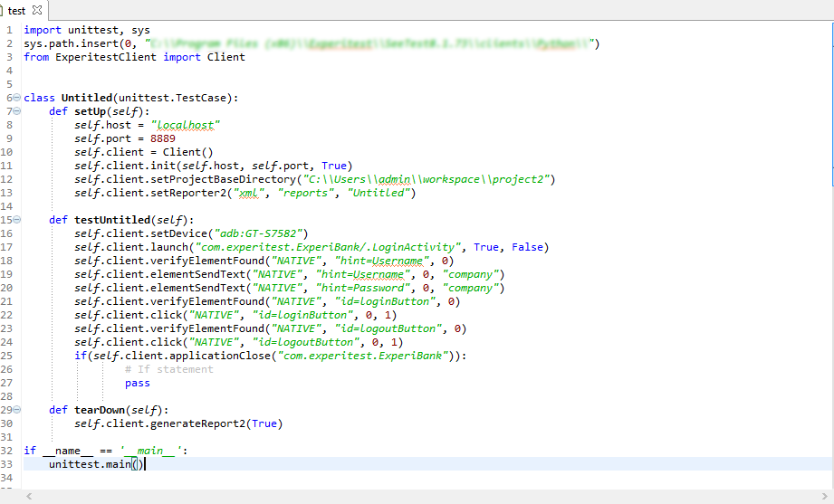This screenshot has width=834, height=504.
Task: Click the pass keyword on line 27
Action: pyautogui.click(x=138, y=383)
